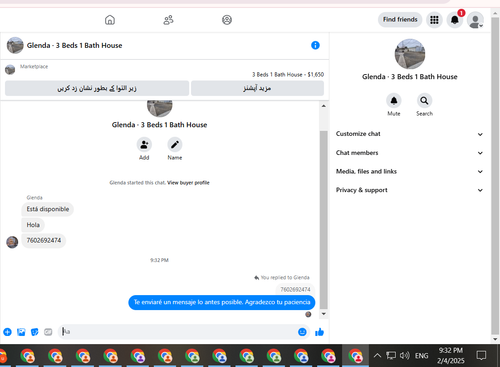The width and height of the screenshot is (500, 367).
Task: Click the blue sent message bubble
Action: (x=222, y=302)
